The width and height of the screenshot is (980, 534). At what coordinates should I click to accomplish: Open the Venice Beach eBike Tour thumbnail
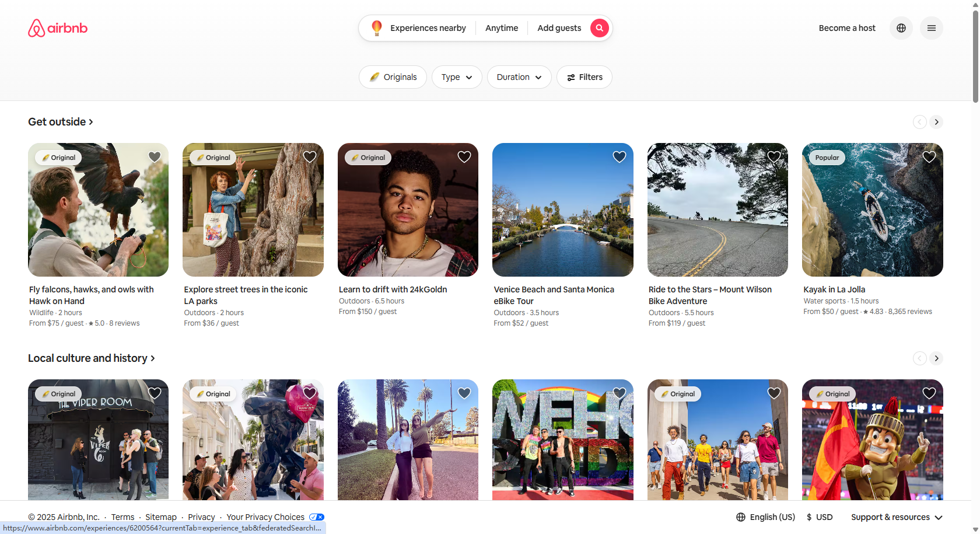(562, 210)
